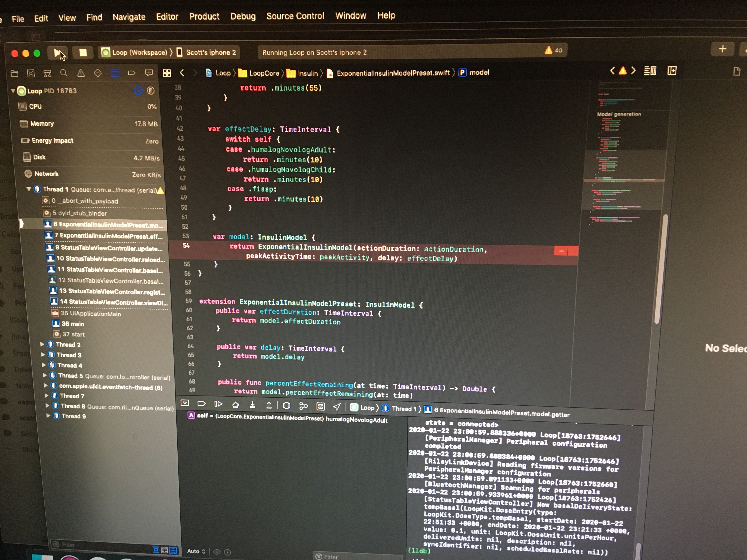Toggle breakpoints activation in debug bar

[x=202, y=403]
